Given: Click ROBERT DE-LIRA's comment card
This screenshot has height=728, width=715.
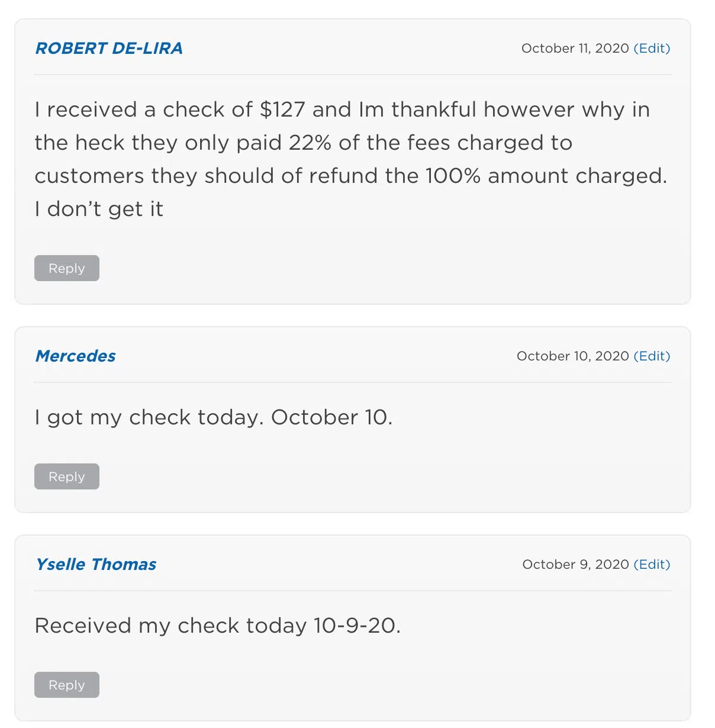Looking at the screenshot, I should click(x=355, y=160).
